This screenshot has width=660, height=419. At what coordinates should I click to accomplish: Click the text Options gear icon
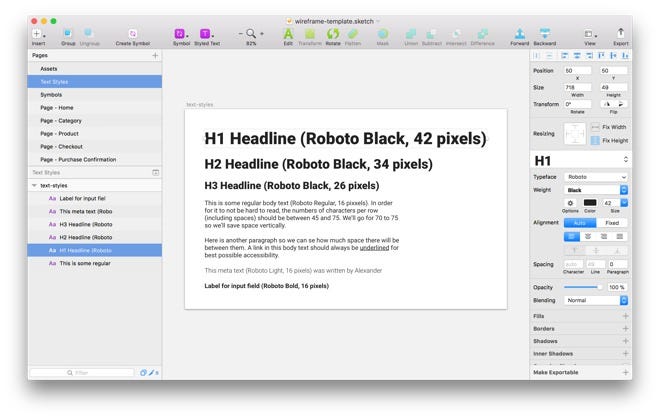tap(570, 203)
